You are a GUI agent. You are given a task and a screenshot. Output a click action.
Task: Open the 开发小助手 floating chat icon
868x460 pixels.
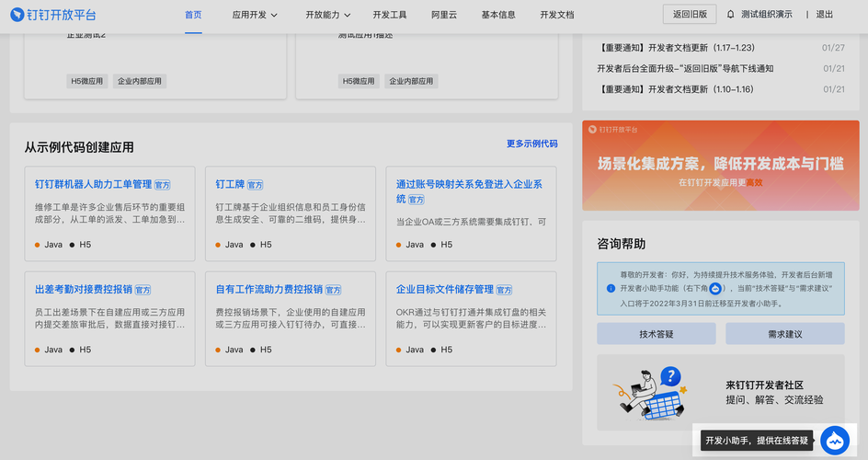tap(834, 441)
